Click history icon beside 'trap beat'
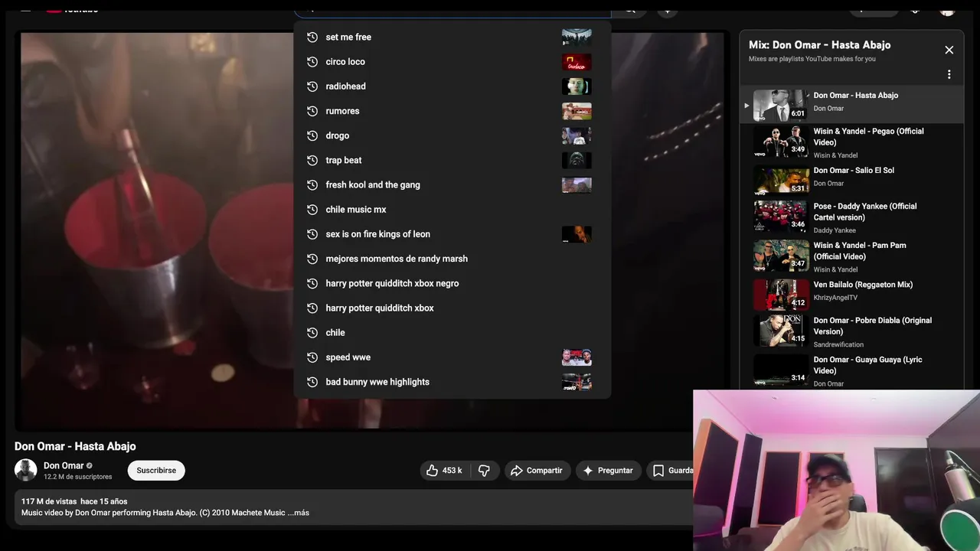 (x=312, y=160)
